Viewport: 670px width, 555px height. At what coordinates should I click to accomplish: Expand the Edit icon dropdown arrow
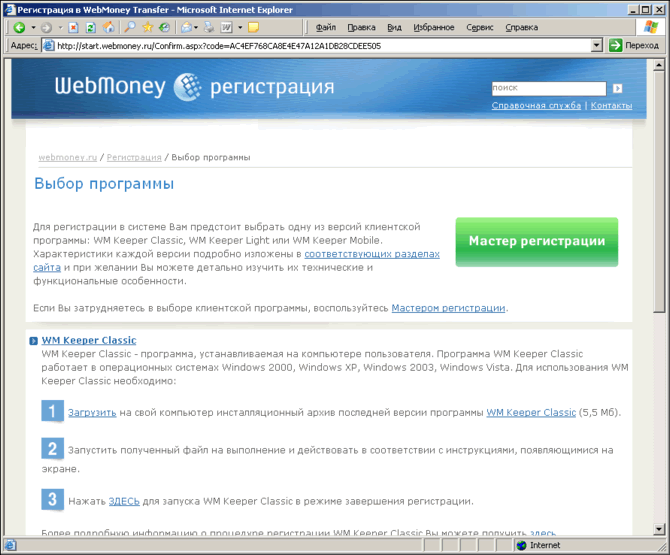point(240,27)
